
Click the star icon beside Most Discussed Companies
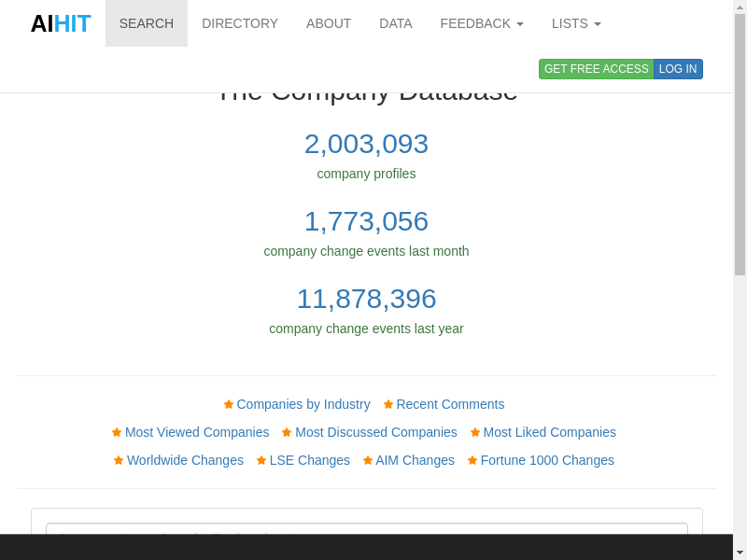coord(287,432)
